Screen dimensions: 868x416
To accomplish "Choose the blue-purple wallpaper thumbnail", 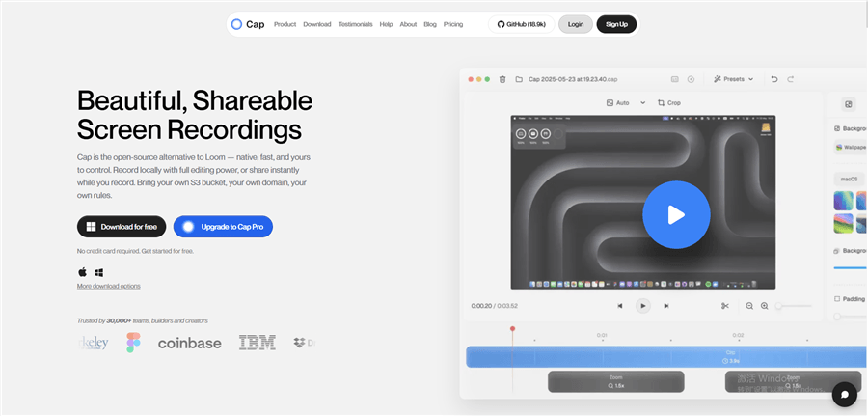I will tap(844, 201).
